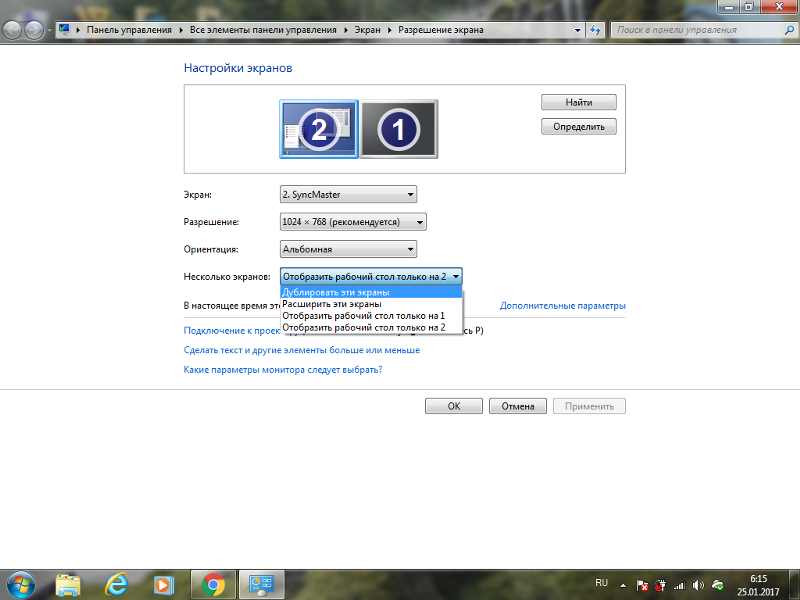The height and width of the screenshot is (600, 800).
Task: Open the Разрешение dropdown 1024 × 768
Action: tap(353, 222)
